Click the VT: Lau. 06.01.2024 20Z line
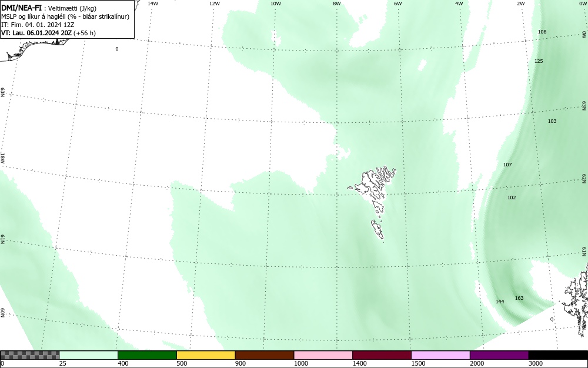 coord(48,33)
